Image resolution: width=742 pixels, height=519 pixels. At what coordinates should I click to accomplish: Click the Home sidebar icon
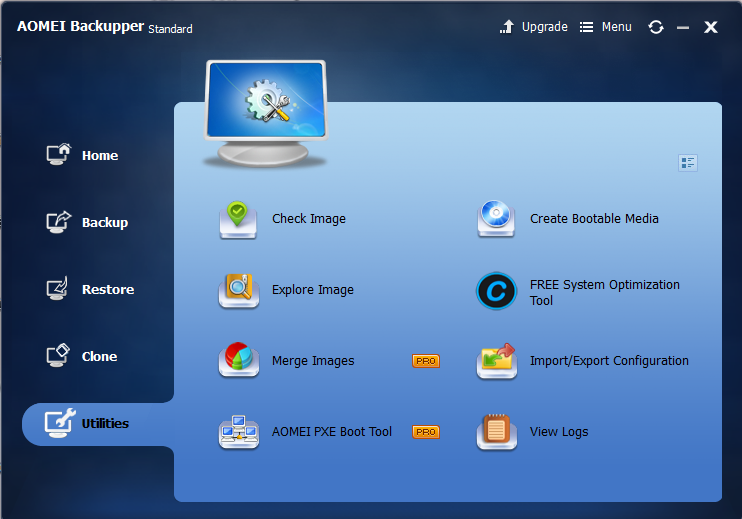tap(59, 154)
